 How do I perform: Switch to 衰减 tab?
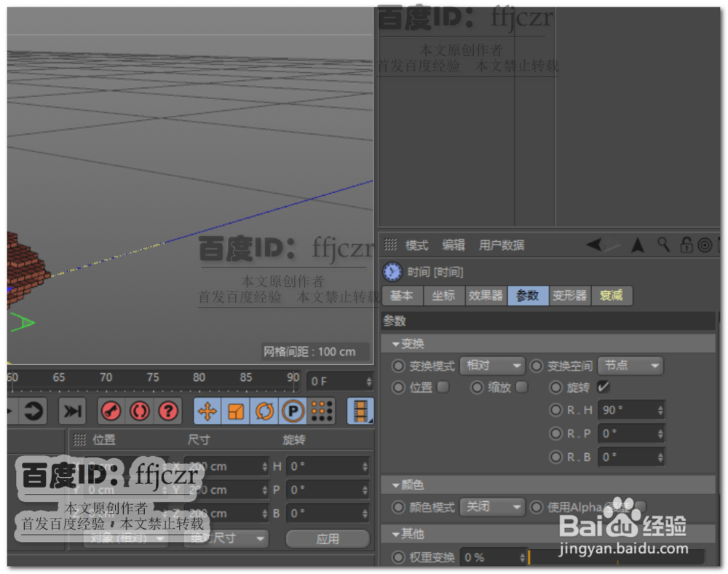pos(612,296)
